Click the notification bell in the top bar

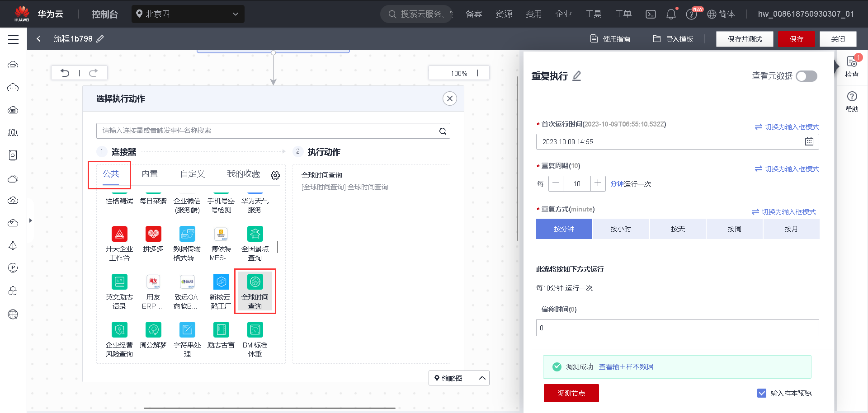671,14
